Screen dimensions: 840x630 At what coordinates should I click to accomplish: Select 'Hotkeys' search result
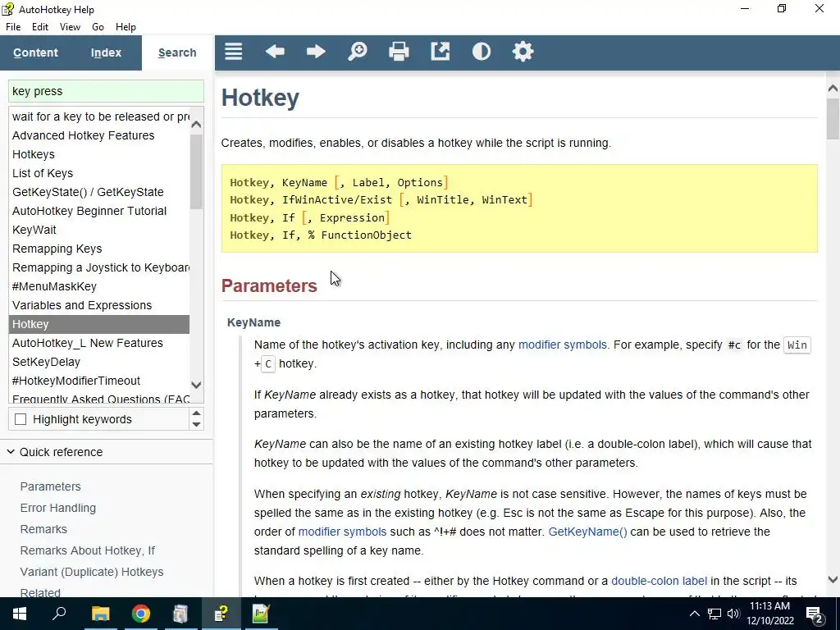(x=99, y=154)
